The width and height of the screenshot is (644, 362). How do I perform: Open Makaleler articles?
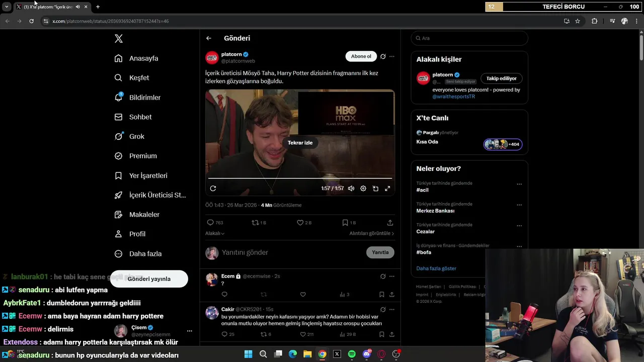[137, 215]
